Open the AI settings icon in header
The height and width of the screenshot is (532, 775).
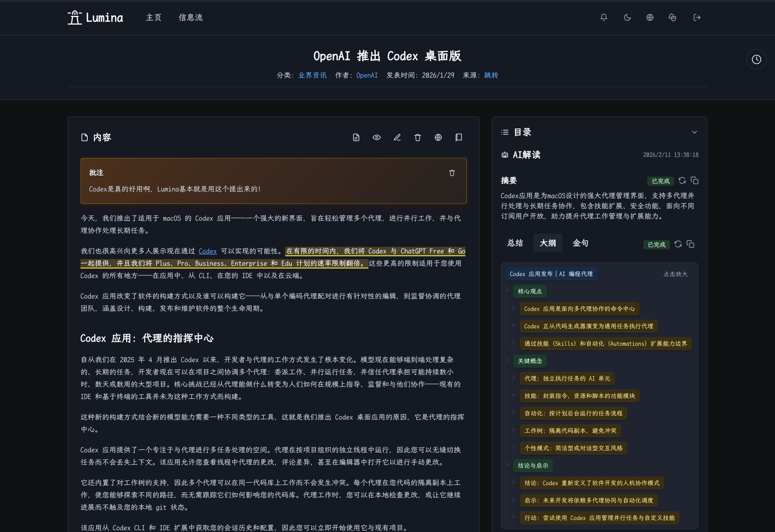pyautogui.click(x=672, y=17)
